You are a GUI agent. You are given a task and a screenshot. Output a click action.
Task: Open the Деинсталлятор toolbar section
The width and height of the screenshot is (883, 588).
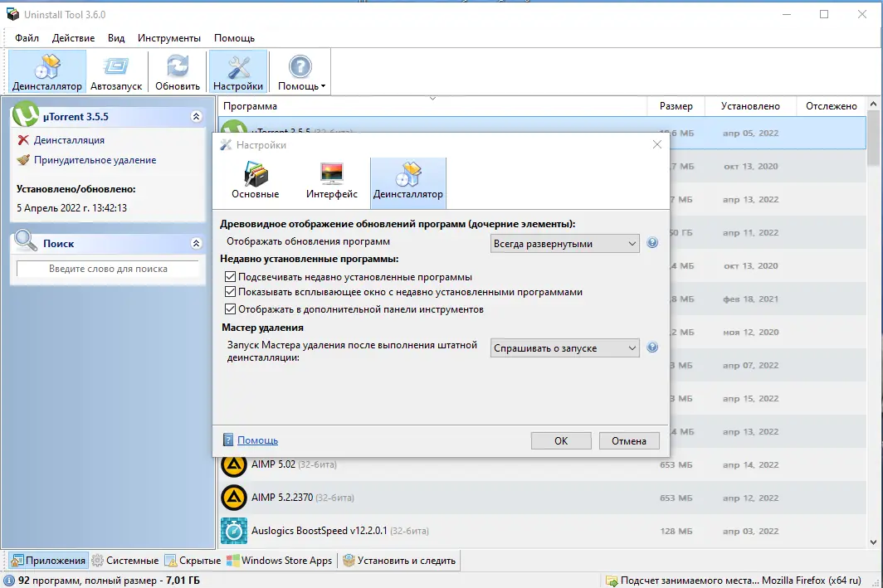pyautogui.click(x=47, y=70)
